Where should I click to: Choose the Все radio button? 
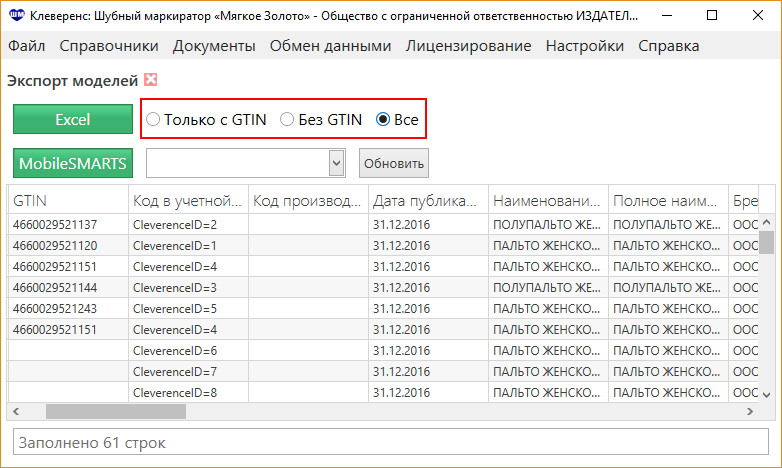click(x=383, y=119)
